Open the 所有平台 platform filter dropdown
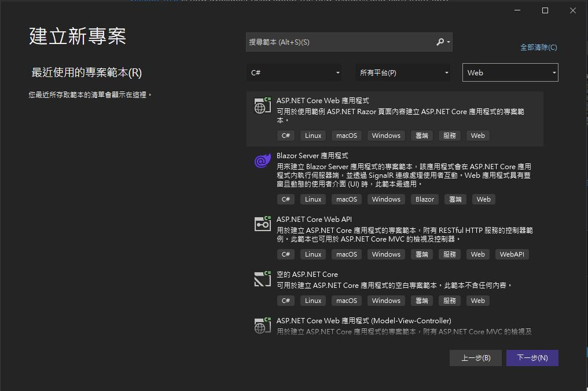 pyautogui.click(x=402, y=73)
